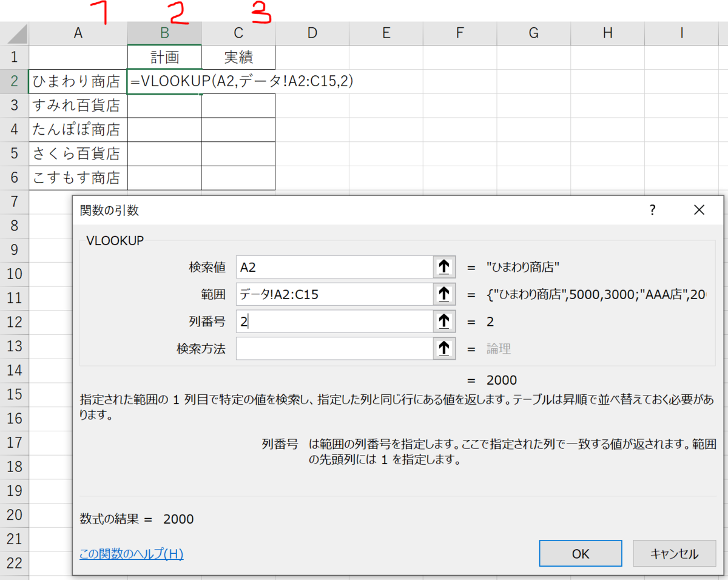Select row 2 header

point(14,81)
